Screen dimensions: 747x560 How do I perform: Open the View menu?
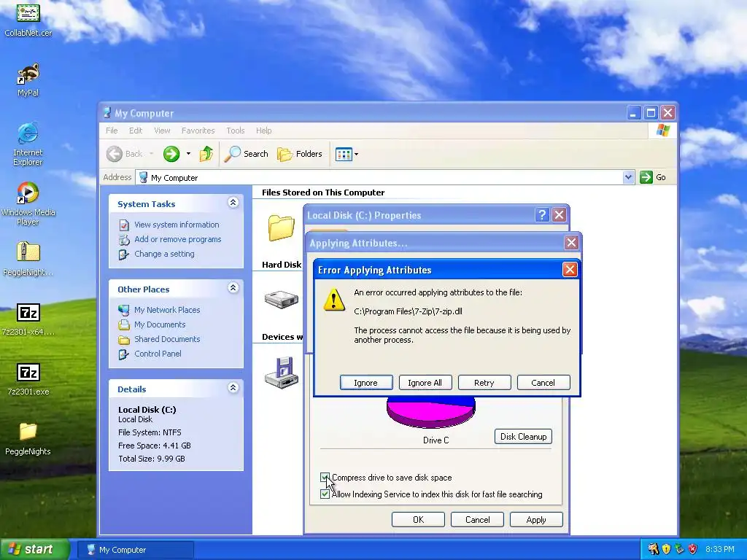[x=162, y=131]
